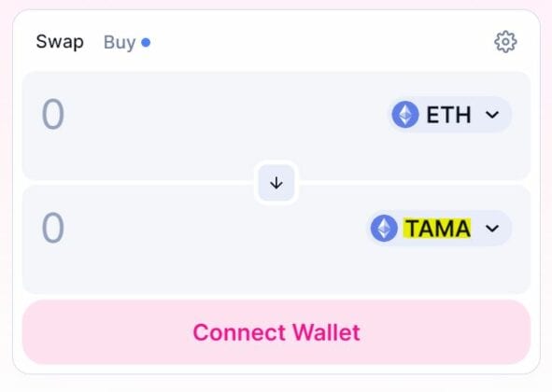Open the swap settings gear
552x392 pixels.
[505, 42]
